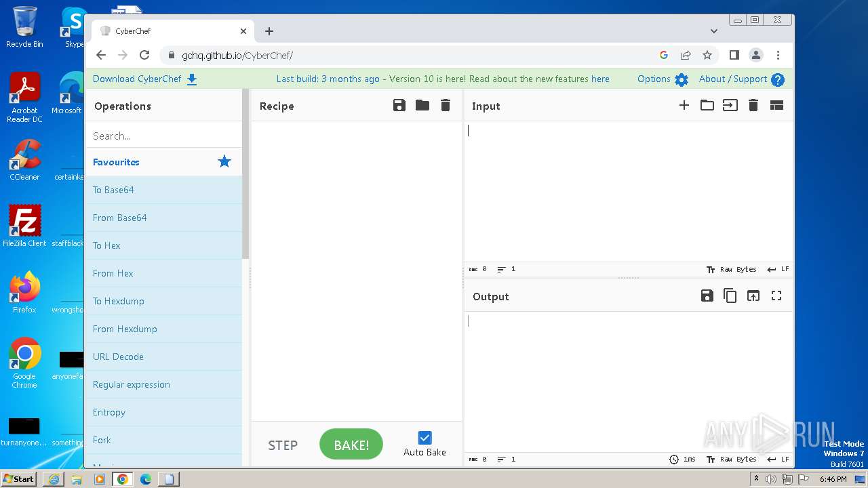Open Chrome profile avatar

click(x=756, y=55)
